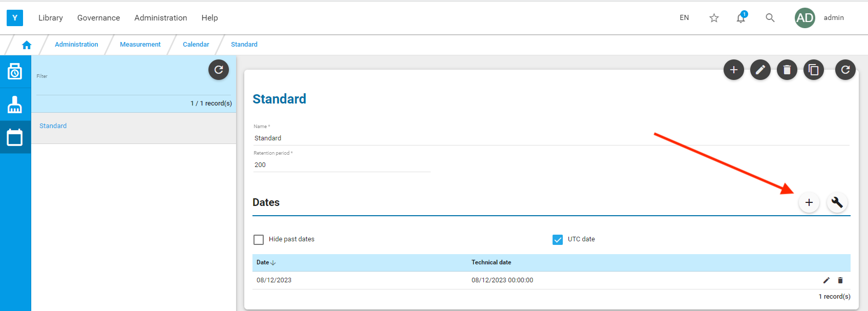Screen dimensions: 868x311
Task: Open the EN language selector
Action: (x=684, y=17)
